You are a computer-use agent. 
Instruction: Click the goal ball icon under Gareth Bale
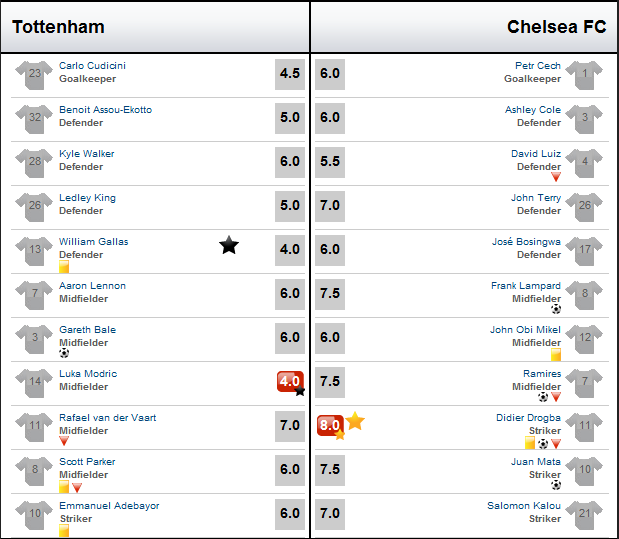[x=64, y=353]
